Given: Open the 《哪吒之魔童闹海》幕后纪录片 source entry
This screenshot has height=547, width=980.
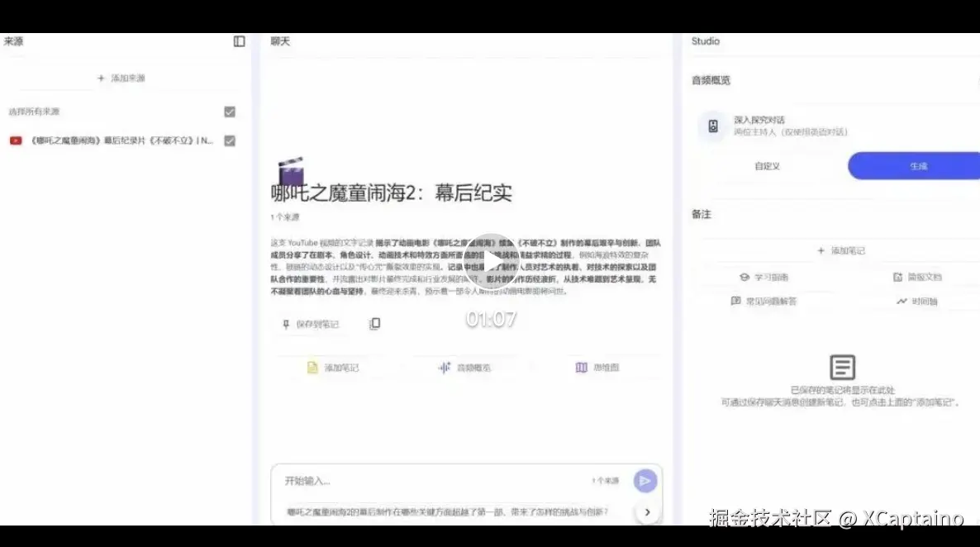Looking at the screenshot, I should [x=121, y=140].
